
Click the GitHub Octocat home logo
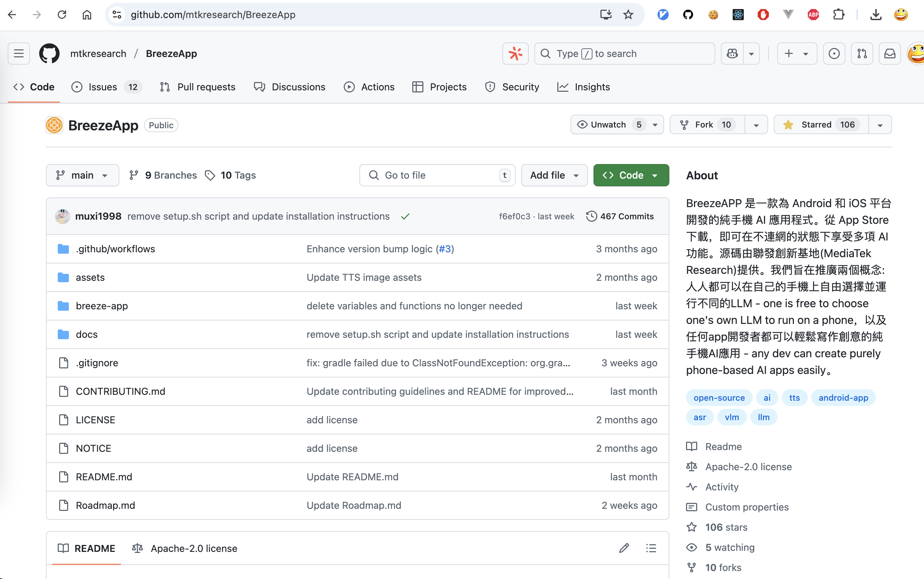coord(49,54)
